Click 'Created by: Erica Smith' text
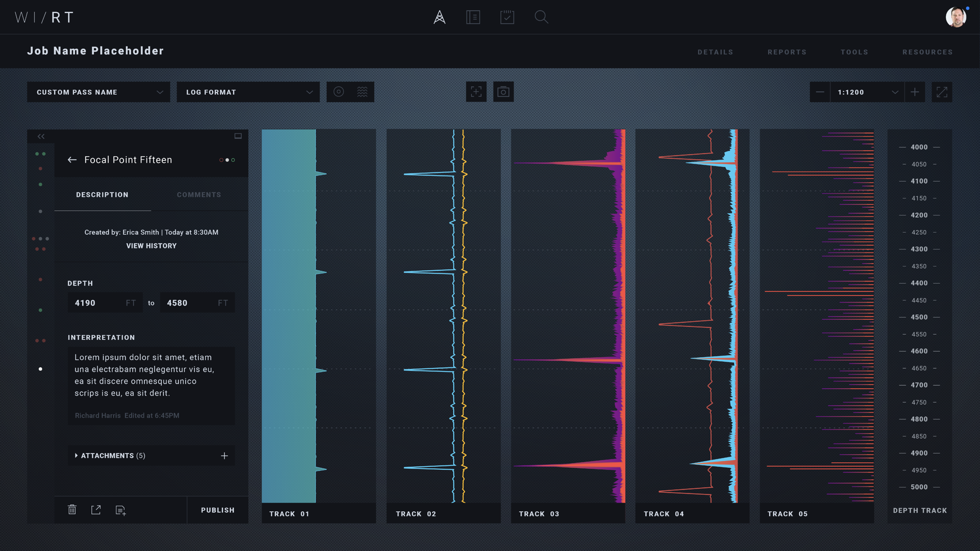This screenshot has width=980, height=551. coord(122,232)
